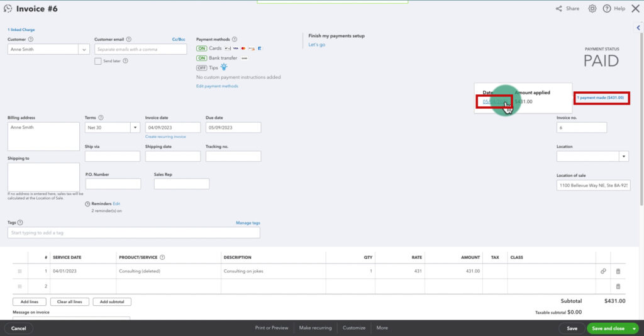Click Create recurring invoice link
The image size is (644, 336).
[x=165, y=137]
